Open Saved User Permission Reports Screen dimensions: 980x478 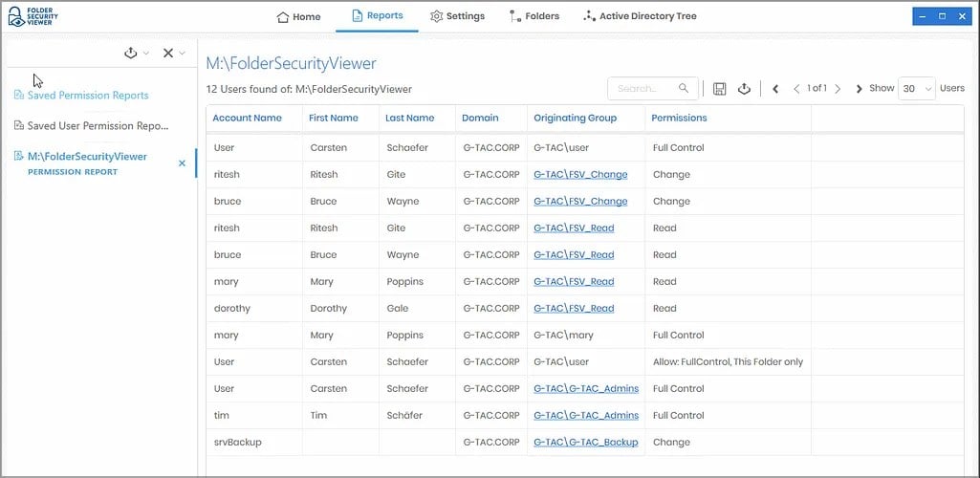click(91, 126)
